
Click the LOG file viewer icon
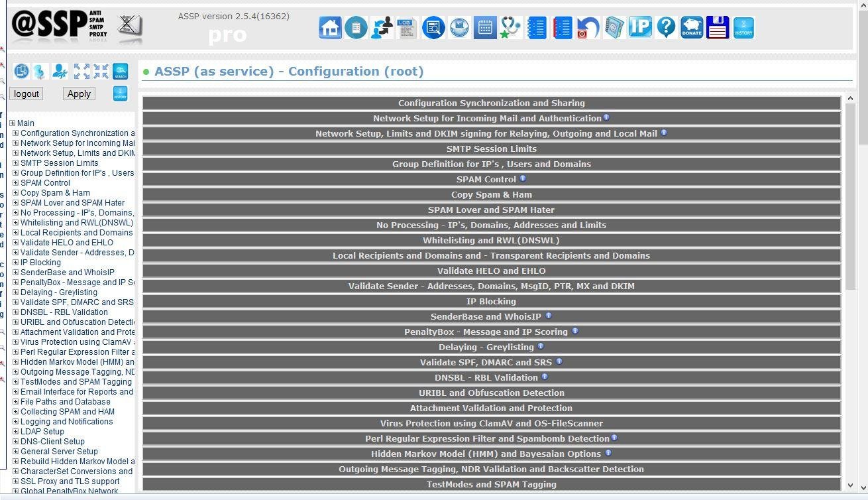pyautogui.click(x=407, y=28)
